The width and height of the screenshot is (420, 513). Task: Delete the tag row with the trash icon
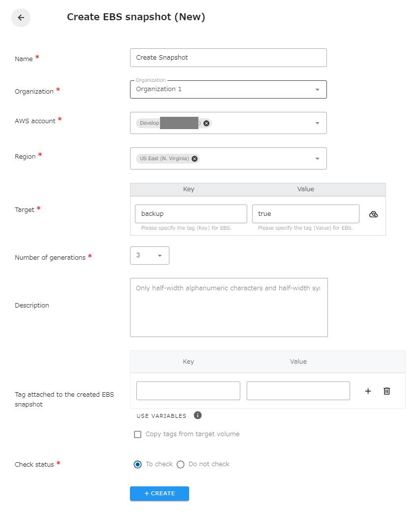(387, 391)
